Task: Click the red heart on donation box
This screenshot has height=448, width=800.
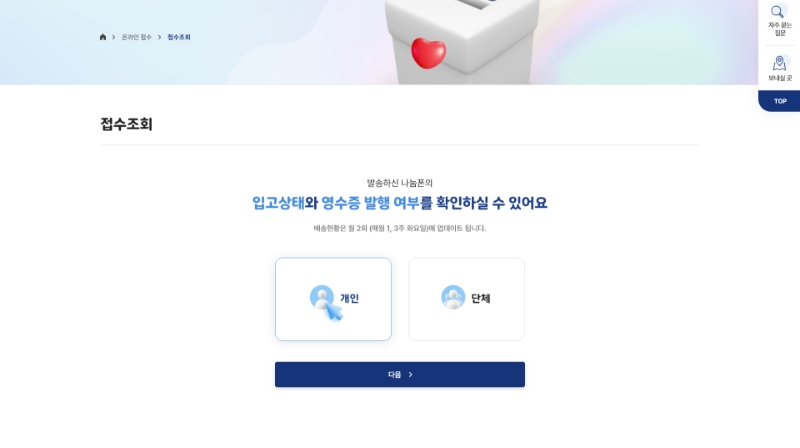Action: click(428, 53)
